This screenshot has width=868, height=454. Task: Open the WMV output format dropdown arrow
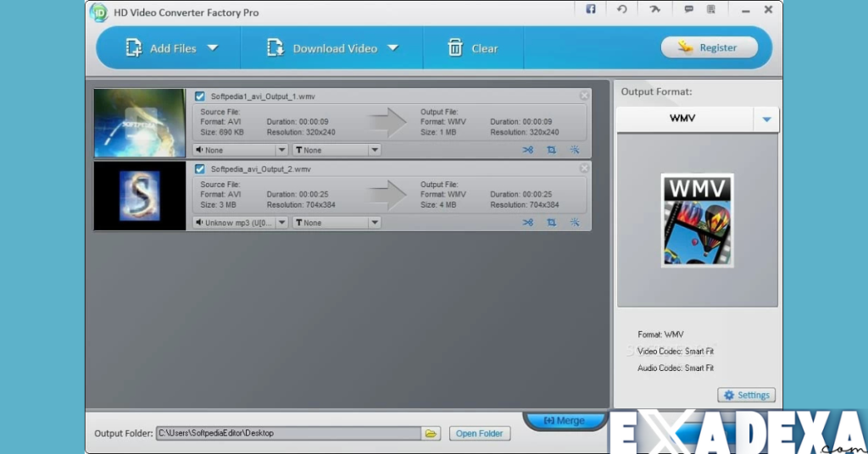click(x=766, y=119)
